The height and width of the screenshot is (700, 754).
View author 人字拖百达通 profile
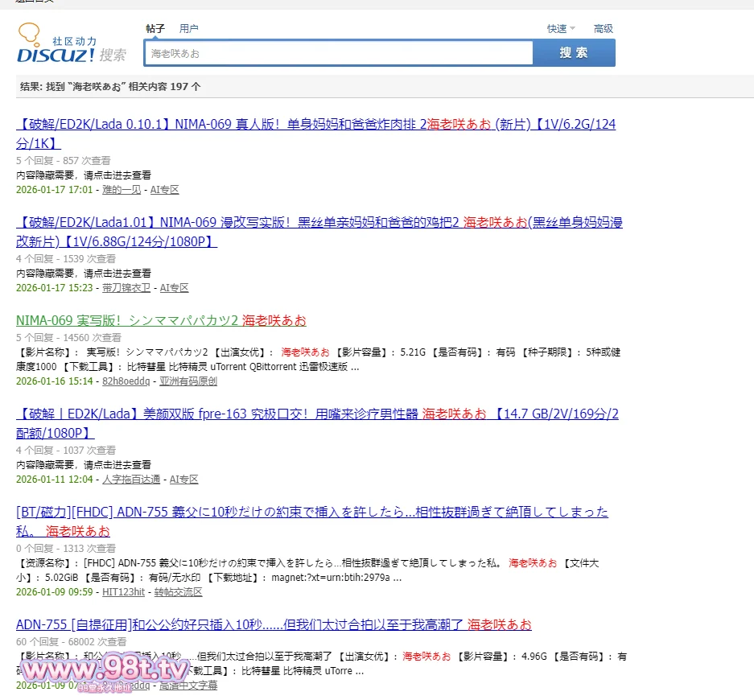point(131,479)
